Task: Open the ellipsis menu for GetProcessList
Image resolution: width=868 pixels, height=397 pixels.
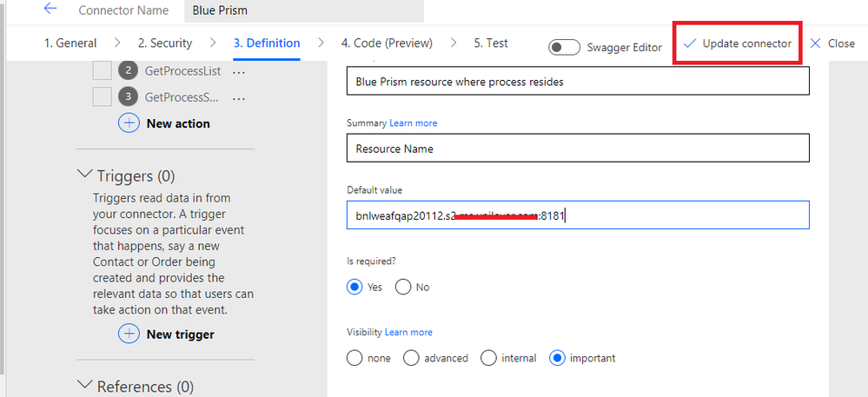Action: point(239,71)
